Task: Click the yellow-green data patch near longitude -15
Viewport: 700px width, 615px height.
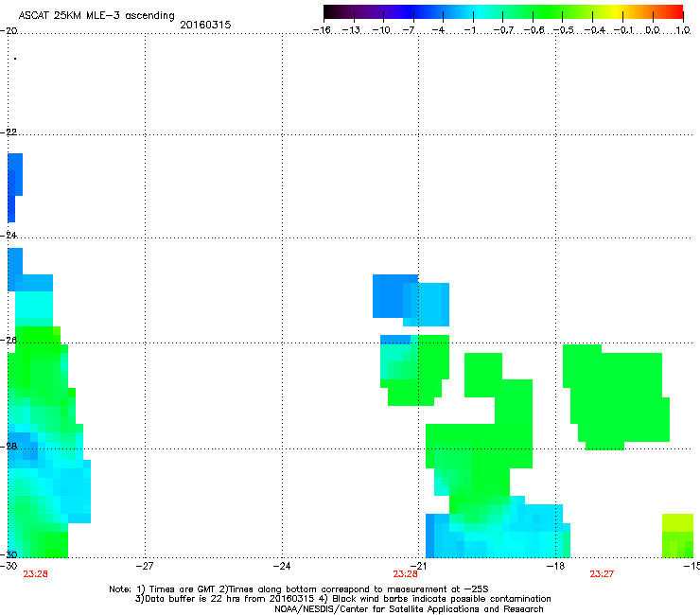Action: click(x=677, y=536)
